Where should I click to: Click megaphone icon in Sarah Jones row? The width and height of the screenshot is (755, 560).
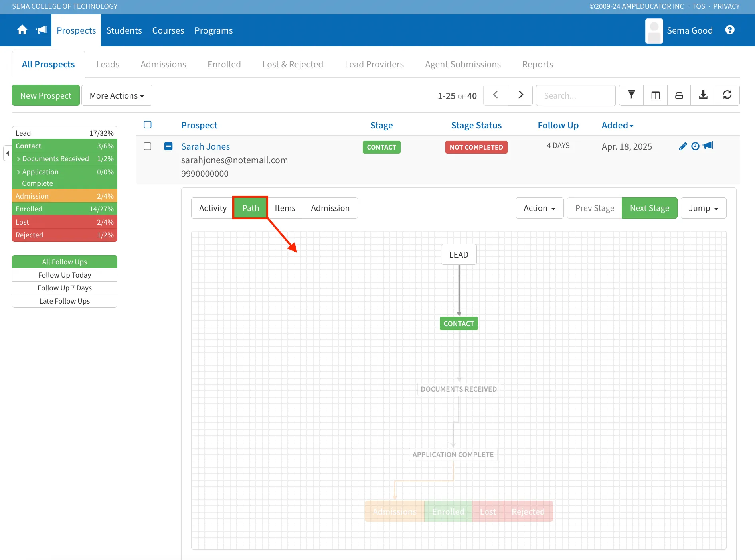point(708,146)
